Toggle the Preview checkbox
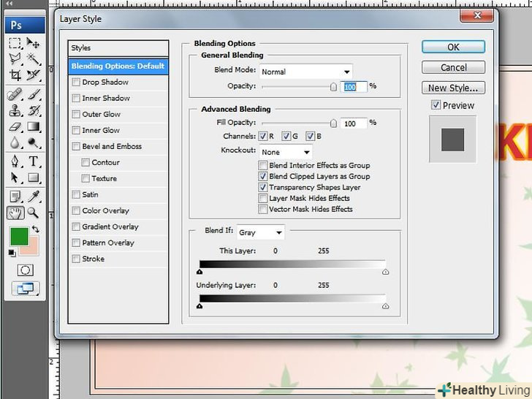532x399 pixels. point(436,104)
